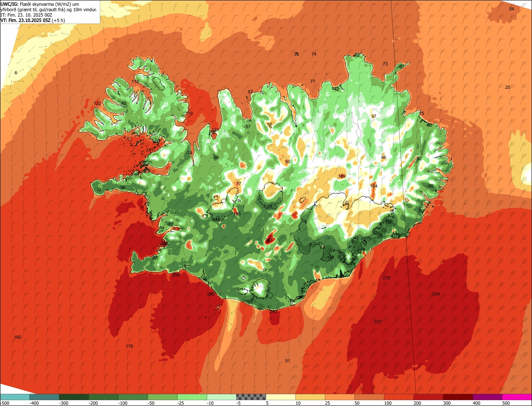Click the value 50 in central Iceland
532x406 pixels.
tap(288, 161)
